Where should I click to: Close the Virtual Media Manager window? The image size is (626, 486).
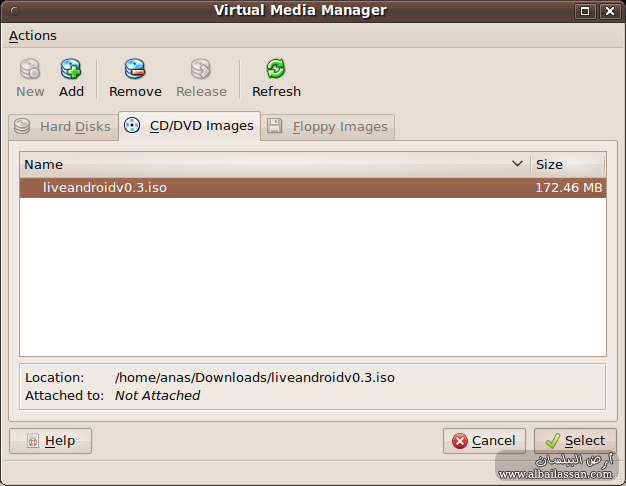tap(610, 11)
